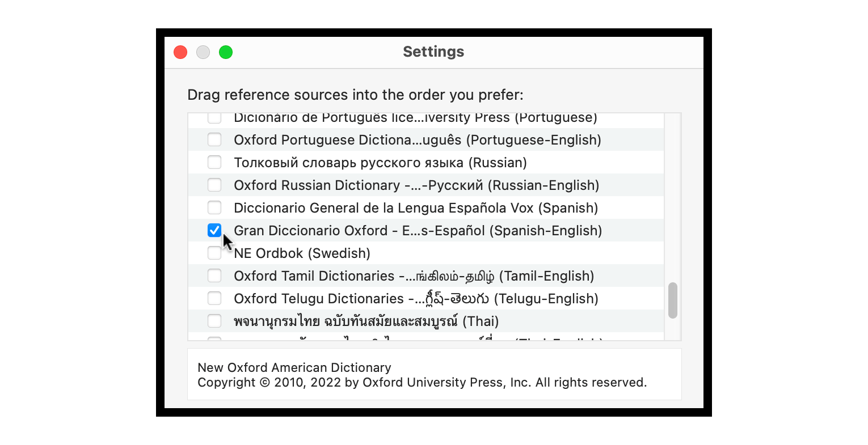Check the Diccionario General de la Lengua Española Vox checkbox
Screen dimensions: 868x445
click(x=214, y=207)
